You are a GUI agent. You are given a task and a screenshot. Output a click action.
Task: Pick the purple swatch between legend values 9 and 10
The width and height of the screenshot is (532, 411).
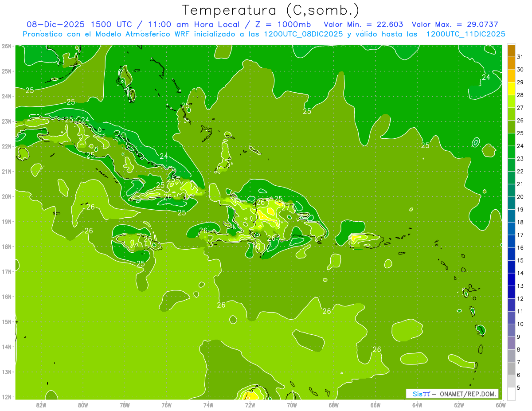(x=511, y=330)
